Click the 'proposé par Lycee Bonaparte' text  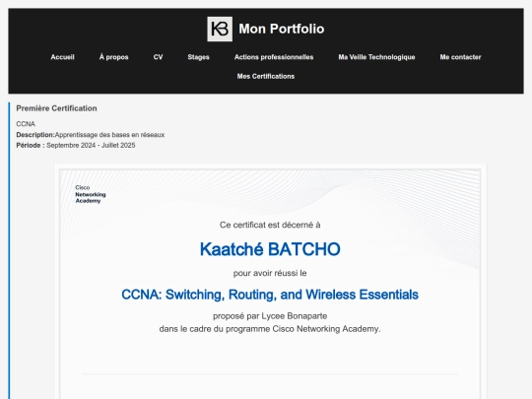tap(270, 316)
